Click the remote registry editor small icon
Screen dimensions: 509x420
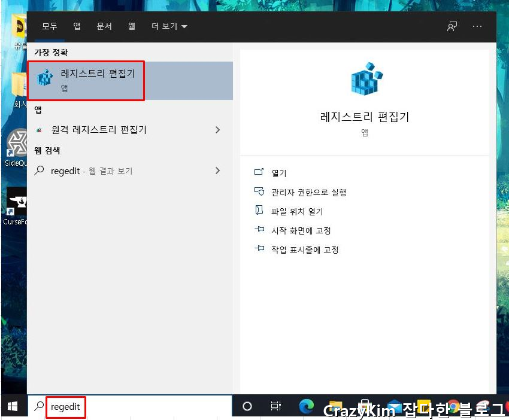click(x=39, y=130)
